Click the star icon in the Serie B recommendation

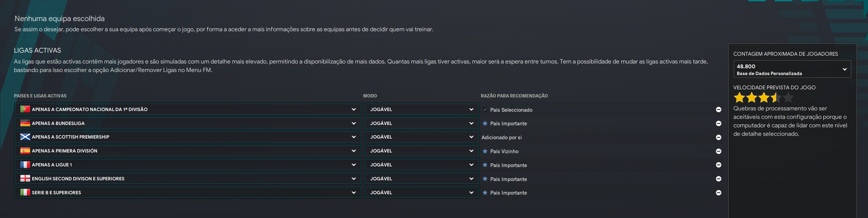coord(485,193)
